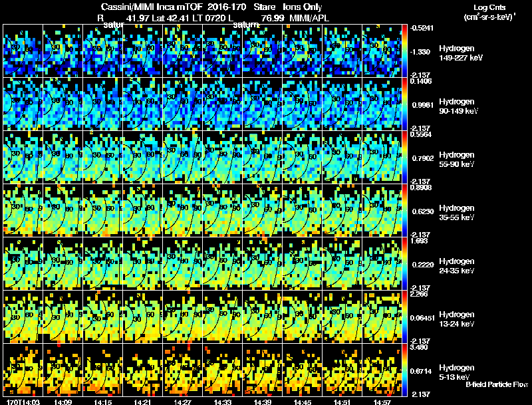Click the Hydrogen 90-149 keV color scale bar
The width and height of the screenshot is (532, 405).
click(x=404, y=104)
